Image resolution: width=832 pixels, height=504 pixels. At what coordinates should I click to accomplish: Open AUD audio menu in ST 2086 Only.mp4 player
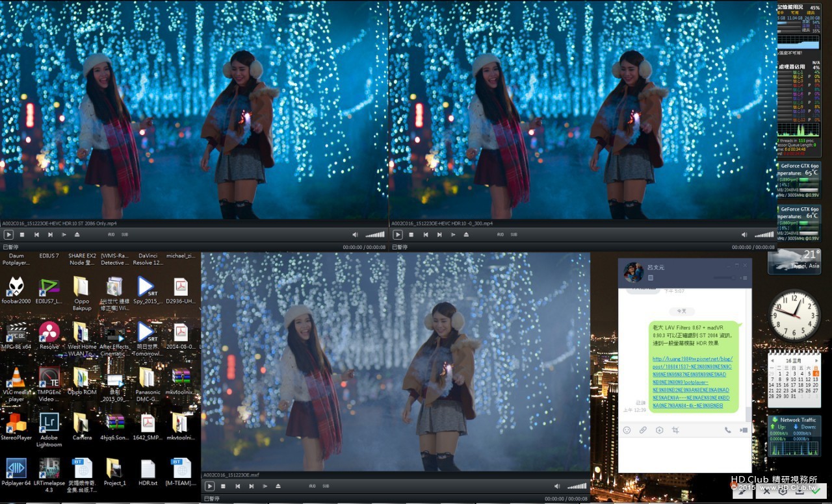point(111,234)
